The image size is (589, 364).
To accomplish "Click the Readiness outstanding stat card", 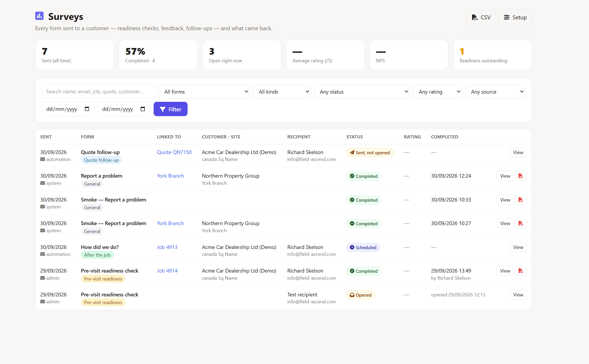I will coord(492,55).
